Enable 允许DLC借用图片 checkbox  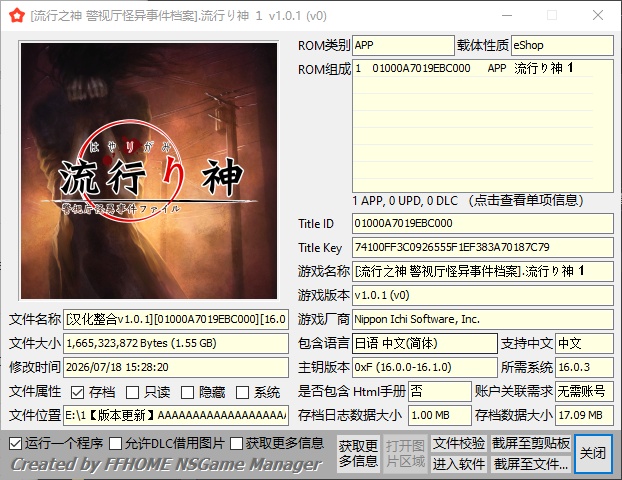pyautogui.click(x=115, y=444)
